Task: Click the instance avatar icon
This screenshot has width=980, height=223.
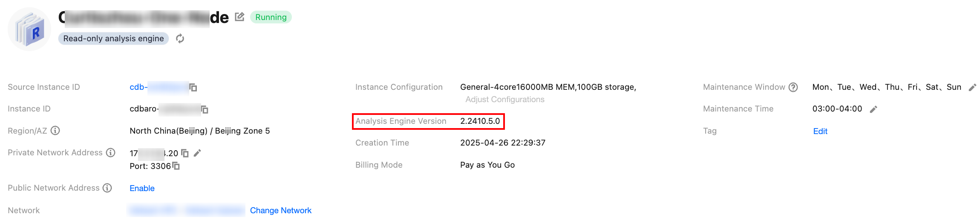Action: [x=29, y=29]
